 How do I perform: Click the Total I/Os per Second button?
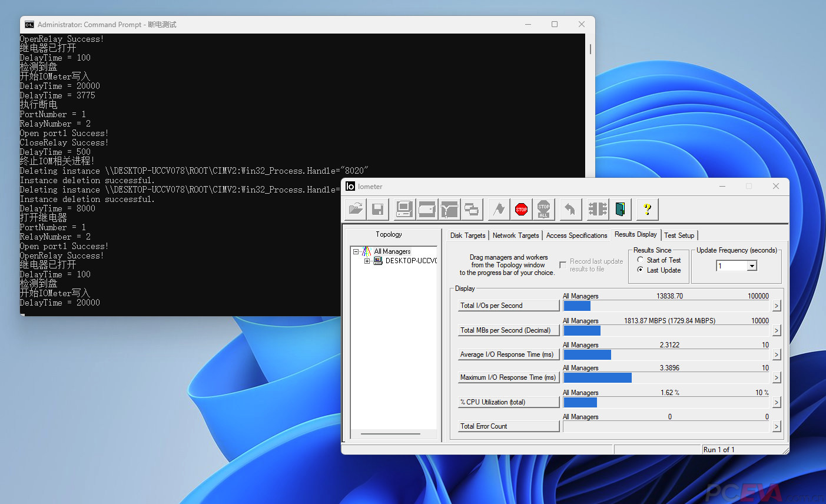[509, 306]
